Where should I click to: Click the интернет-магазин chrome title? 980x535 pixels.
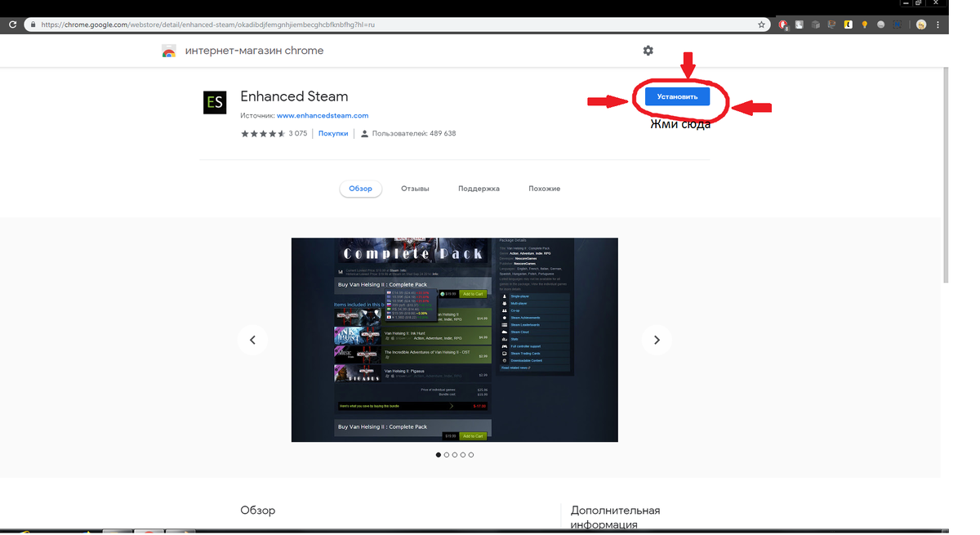tap(254, 51)
